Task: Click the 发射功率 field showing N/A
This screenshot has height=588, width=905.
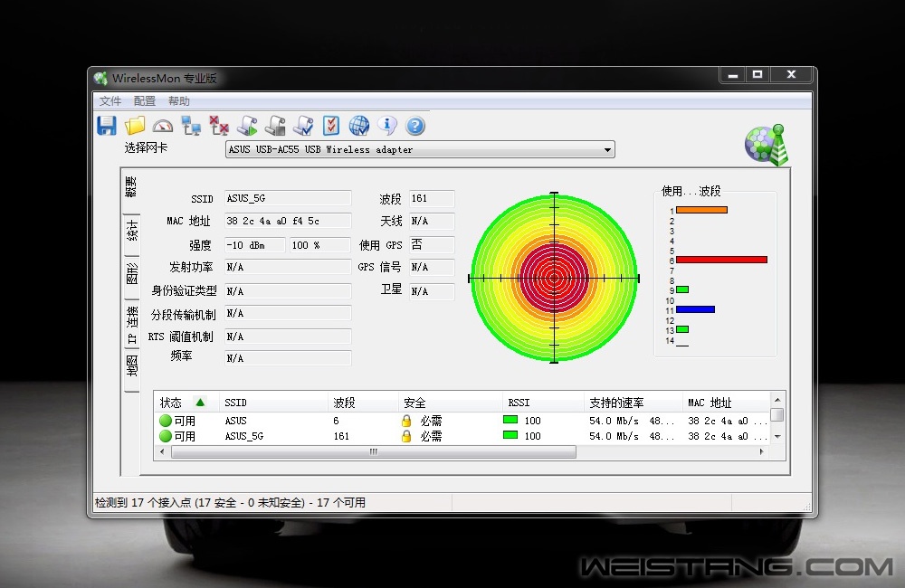Action: [288, 267]
